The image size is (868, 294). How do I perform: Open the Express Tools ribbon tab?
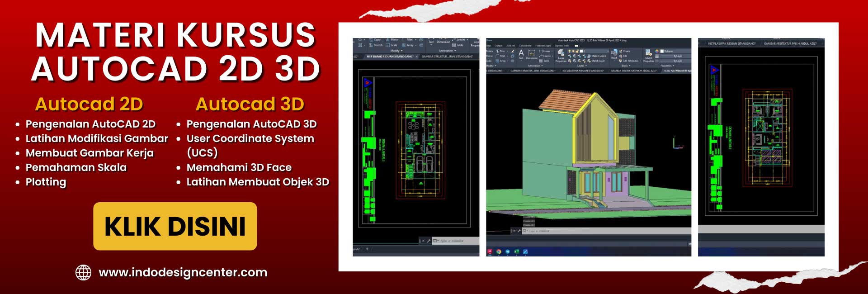pos(561,46)
